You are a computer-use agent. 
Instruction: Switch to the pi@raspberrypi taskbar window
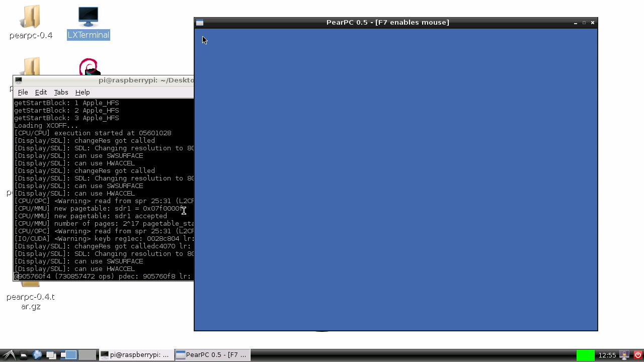pyautogui.click(x=136, y=355)
